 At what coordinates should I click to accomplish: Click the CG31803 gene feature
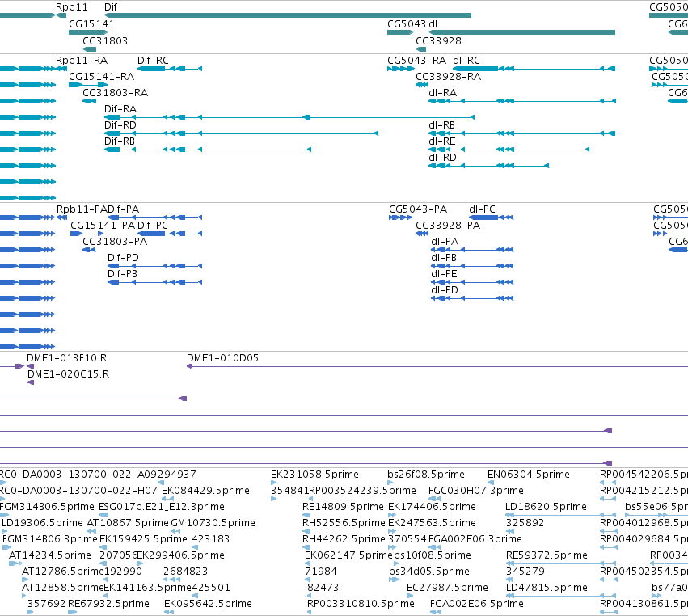pyautogui.click(x=89, y=49)
